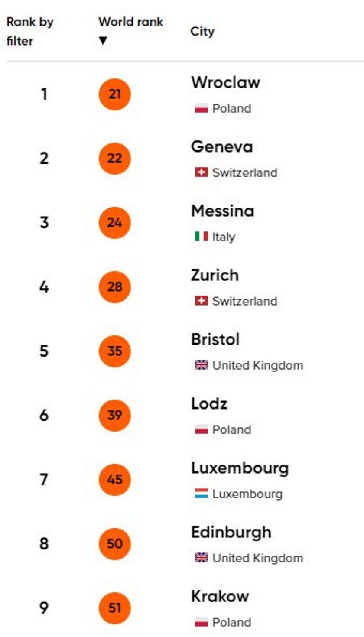This screenshot has height=637, width=364.
Task: Click the Poland flag under Krakow
Action: click(201, 622)
